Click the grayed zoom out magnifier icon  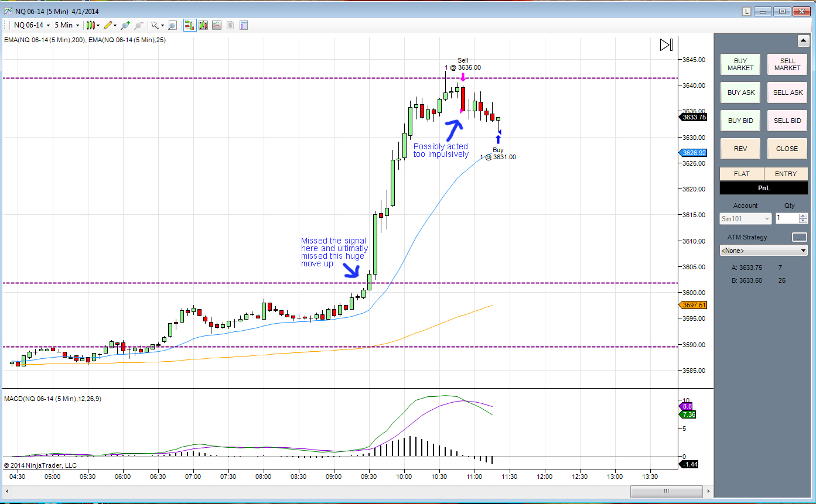click(x=139, y=25)
